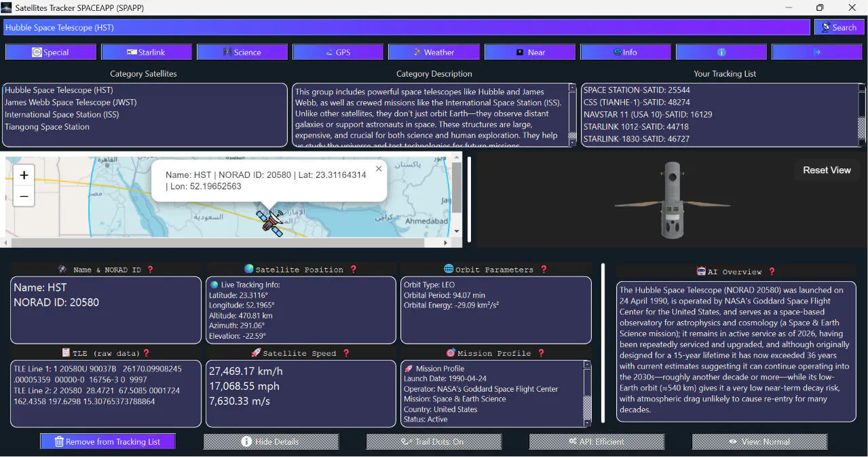The width and height of the screenshot is (868, 457).
Task: Remove from Tracking List button
Action: click(107, 441)
